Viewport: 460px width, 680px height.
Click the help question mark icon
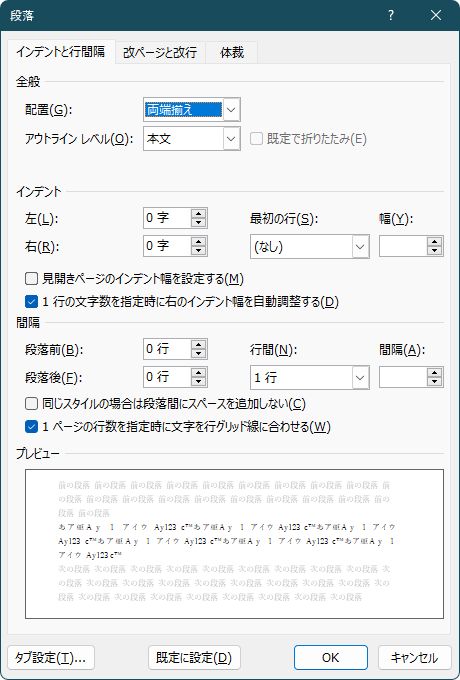[391, 16]
